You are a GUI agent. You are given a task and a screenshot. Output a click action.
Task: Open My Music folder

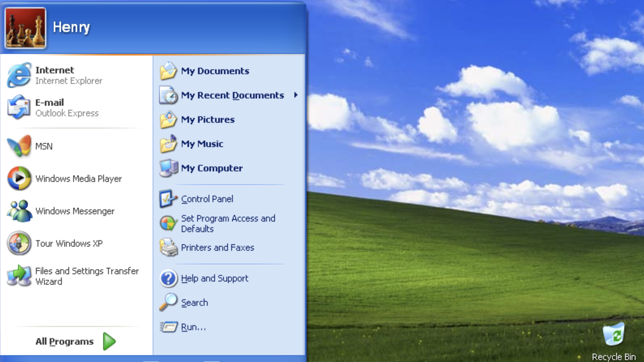point(202,144)
